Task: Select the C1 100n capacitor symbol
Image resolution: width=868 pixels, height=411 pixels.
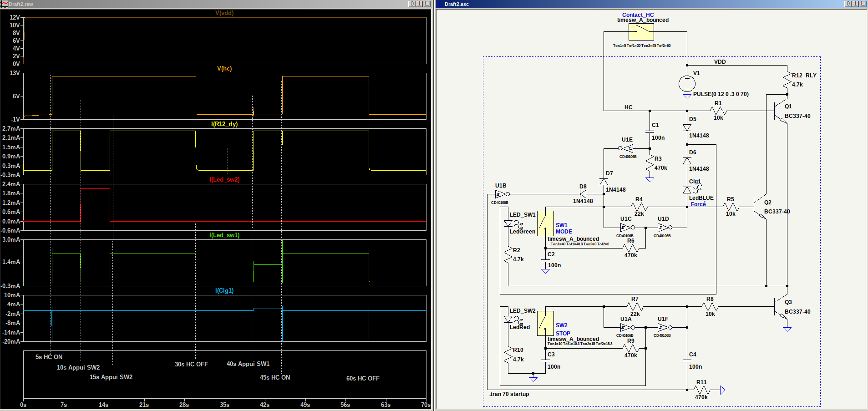Action: pos(650,132)
